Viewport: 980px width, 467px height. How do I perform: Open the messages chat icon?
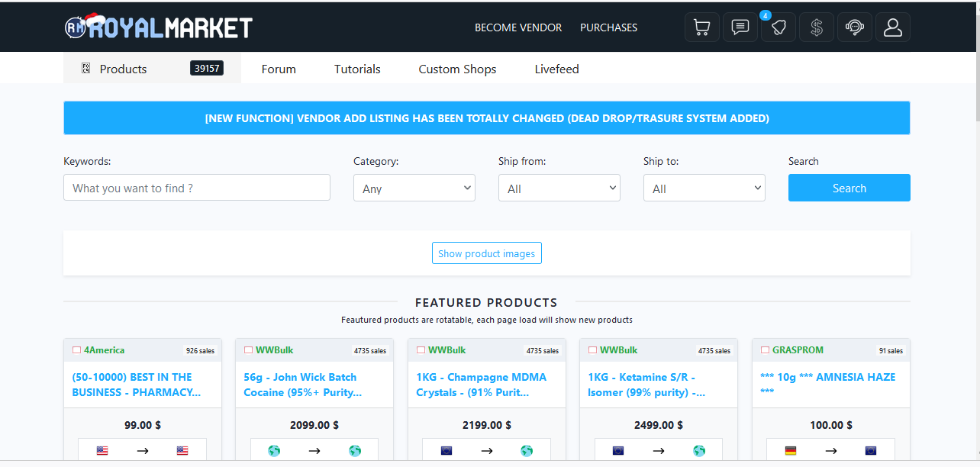pos(740,27)
